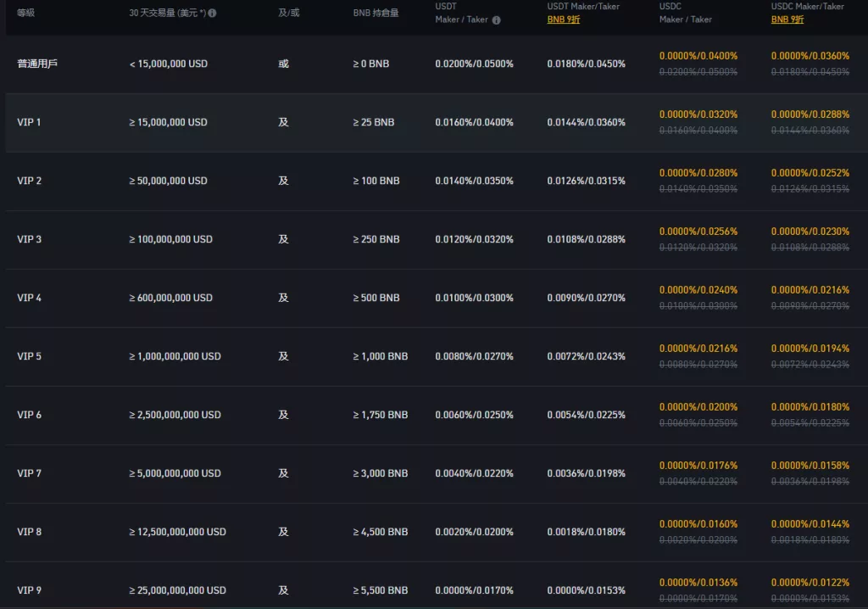
Task: Click the '≥ 5,000,000,000 USD' volume cell
Action: (x=175, y=473)
